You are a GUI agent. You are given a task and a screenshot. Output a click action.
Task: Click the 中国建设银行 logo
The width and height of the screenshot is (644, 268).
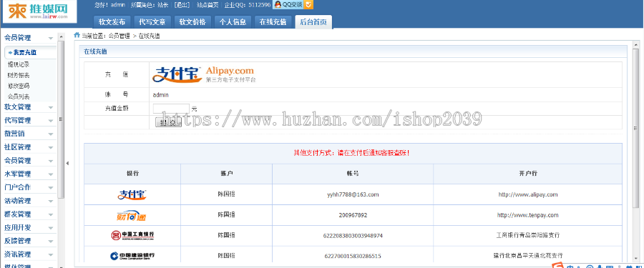point(132,256)
